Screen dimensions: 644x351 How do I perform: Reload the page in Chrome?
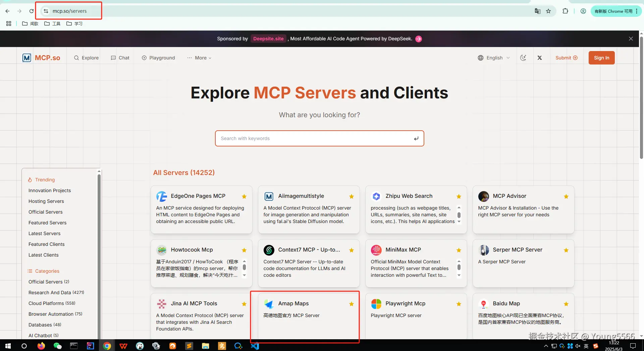click(32, 11)
